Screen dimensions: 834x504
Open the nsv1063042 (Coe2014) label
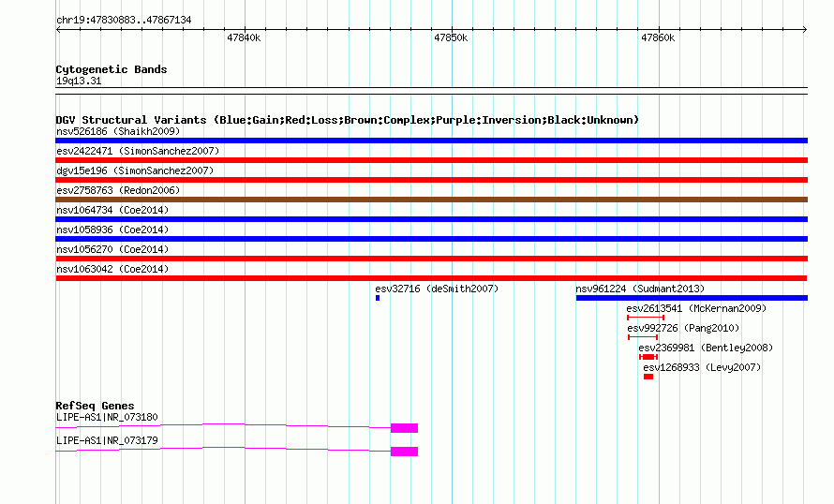click(112, 269)
